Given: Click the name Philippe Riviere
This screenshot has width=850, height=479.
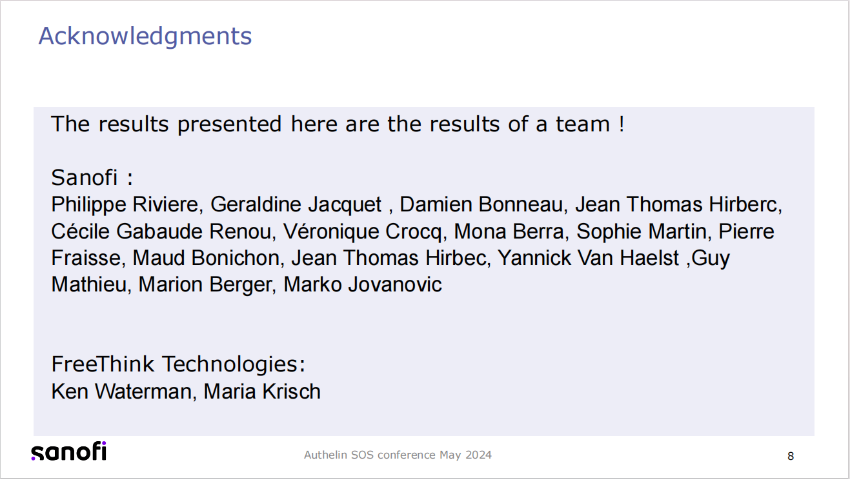Looking at the screenshot, I should click(x=126, y=205).
